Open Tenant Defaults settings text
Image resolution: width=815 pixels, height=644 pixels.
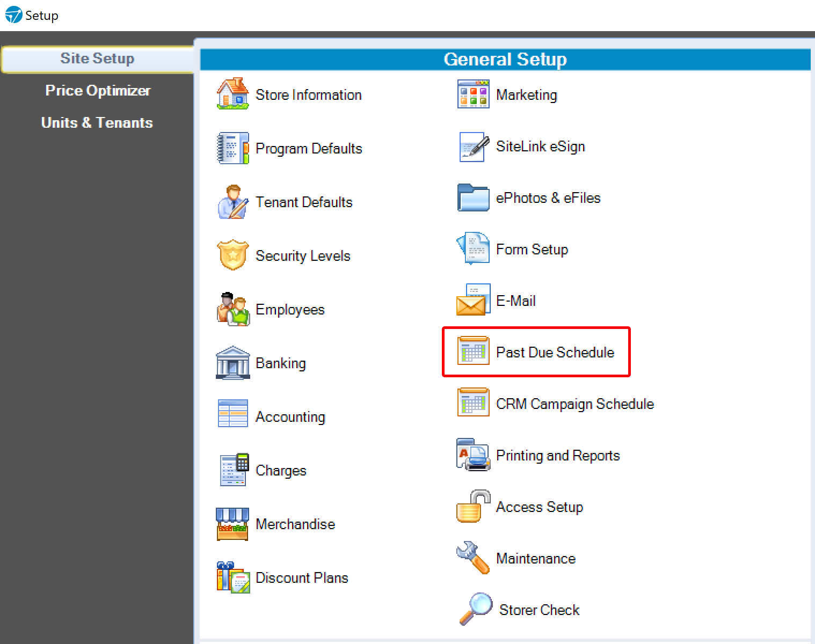[x=304, y=202]
